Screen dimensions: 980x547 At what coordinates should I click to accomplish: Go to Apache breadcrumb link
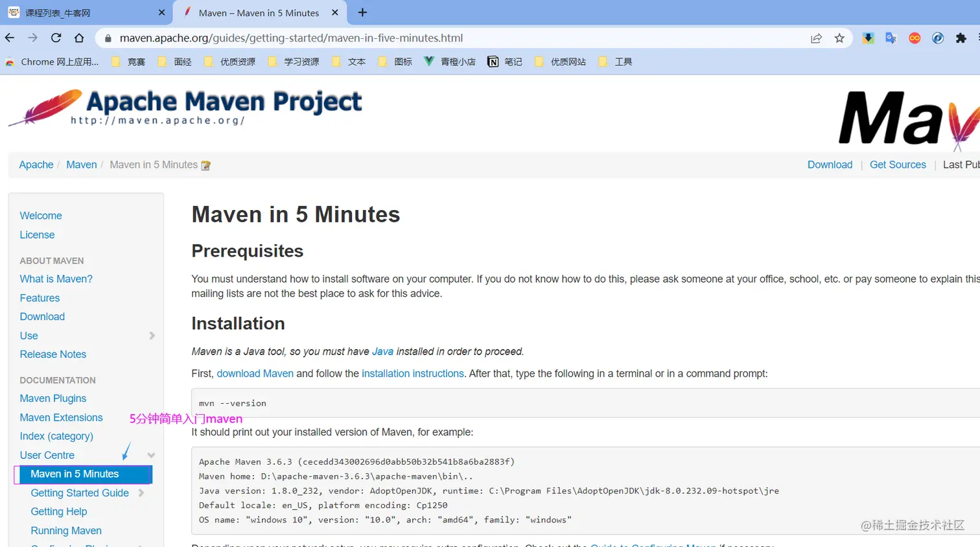point(36,165)
